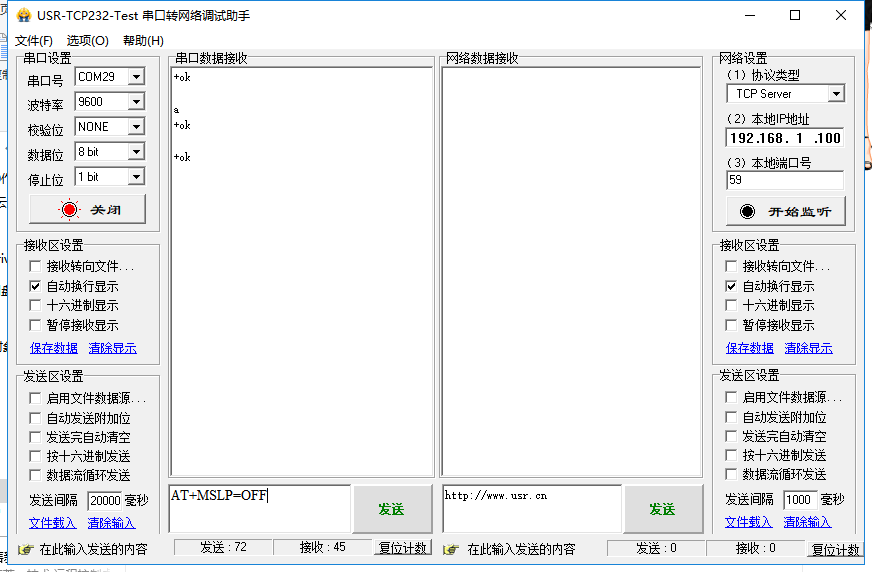Click the 本地IP地址 field 192.168.1.100

click(x=785, y=138)
